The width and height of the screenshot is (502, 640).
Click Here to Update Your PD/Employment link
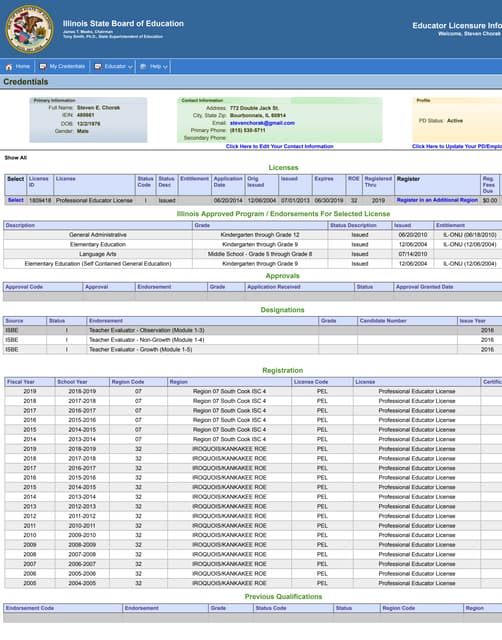[457, 146]
